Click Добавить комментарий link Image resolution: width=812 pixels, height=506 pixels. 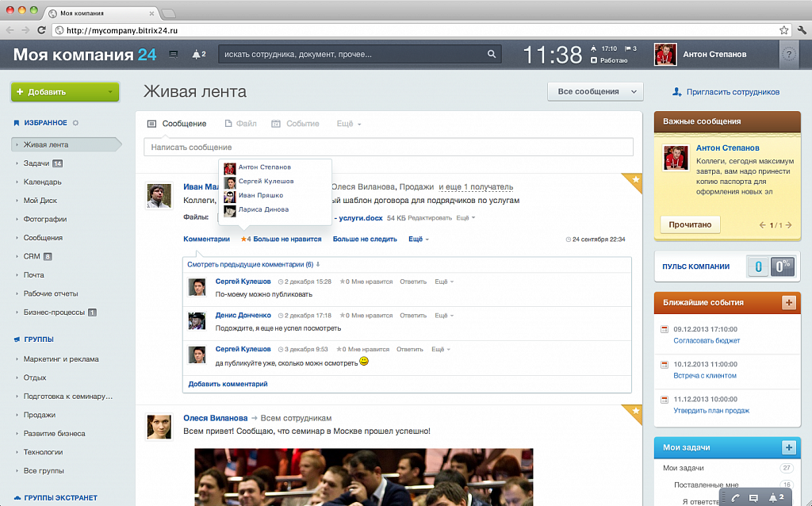(x=228, y=385)
